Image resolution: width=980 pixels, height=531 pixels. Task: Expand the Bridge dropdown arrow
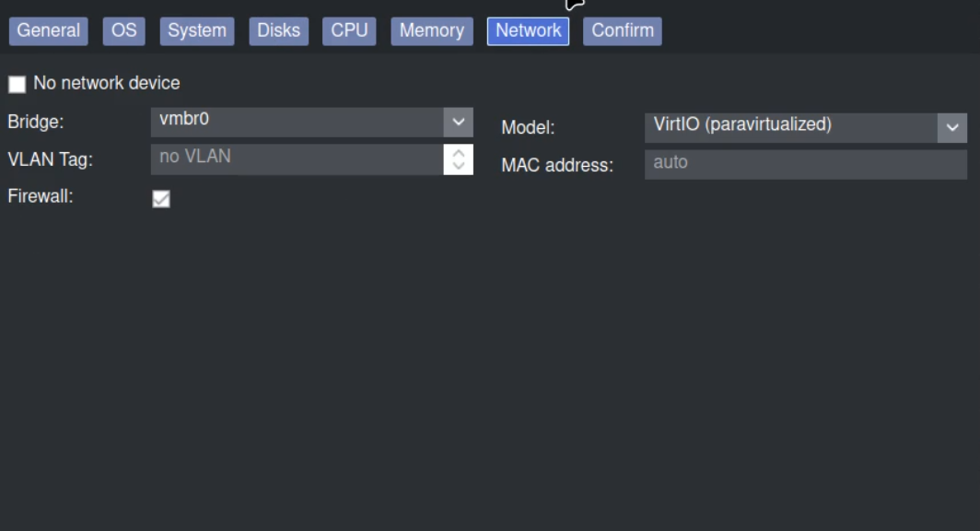click(x=458, y=122)
